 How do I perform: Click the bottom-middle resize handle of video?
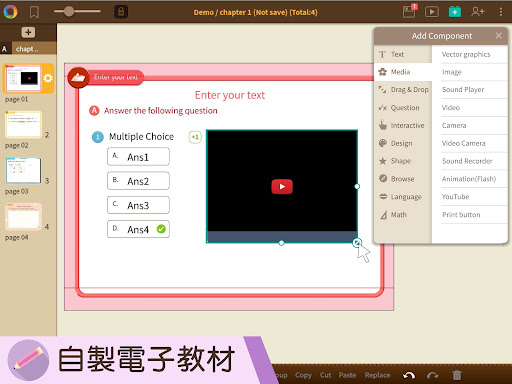click(281, 243)
